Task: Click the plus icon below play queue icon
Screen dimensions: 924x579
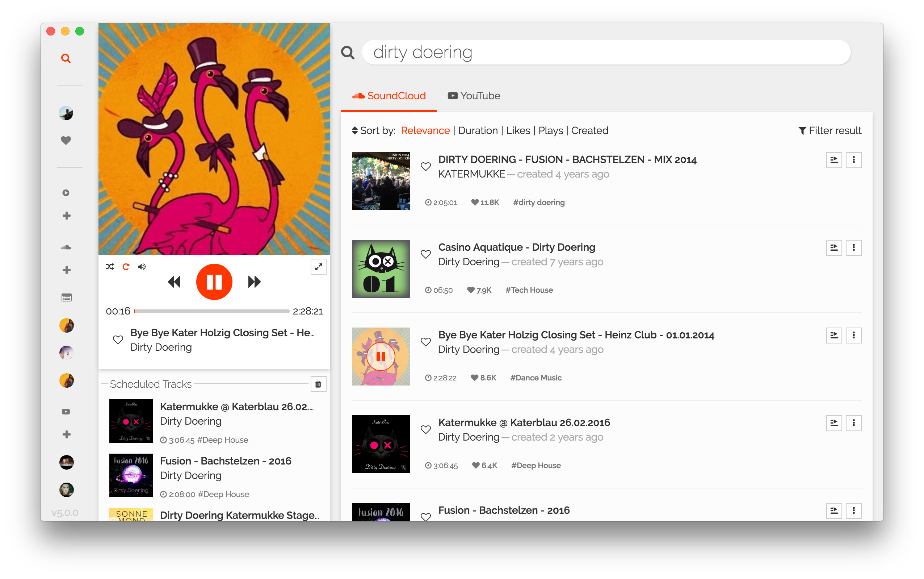Action: point(66,216)
